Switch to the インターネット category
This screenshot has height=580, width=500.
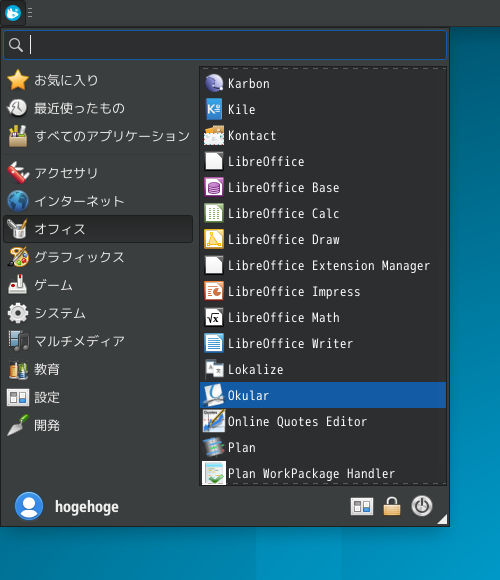(98, 201)
